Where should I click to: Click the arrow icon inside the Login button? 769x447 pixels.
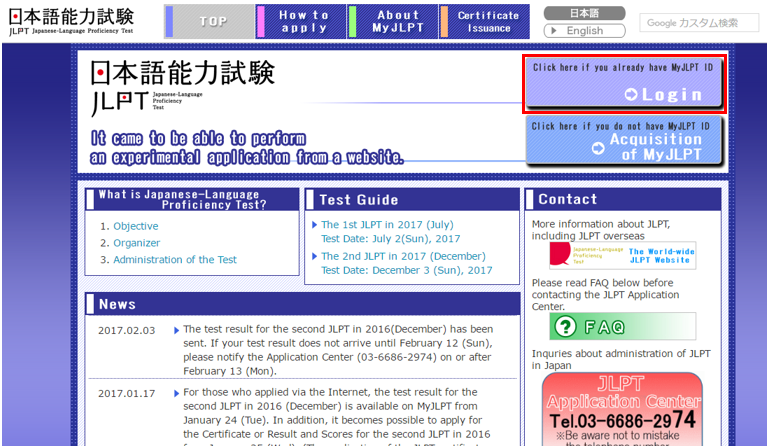[631, 94]
